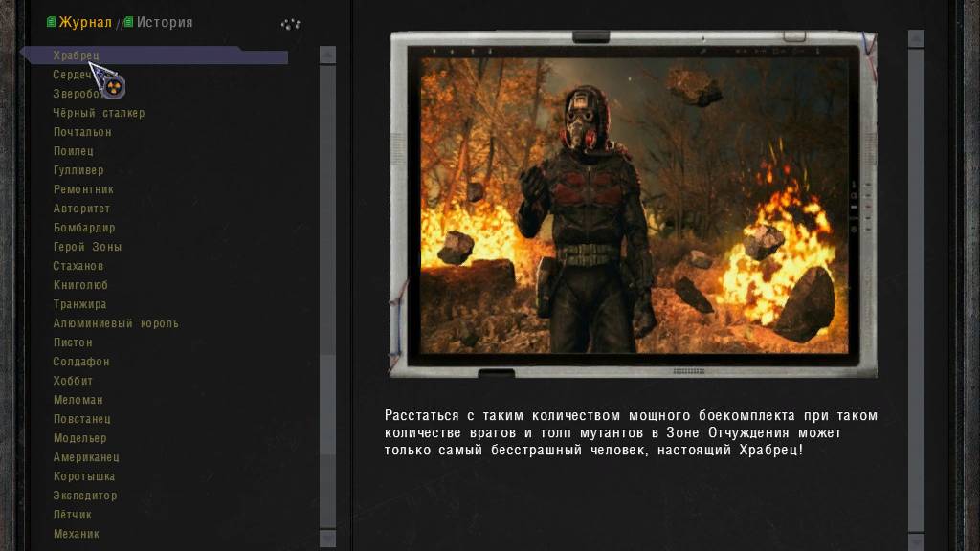Click the Стаханов entry
The image size is (980, 551).
pyautogui.click(x=78, y=266)
